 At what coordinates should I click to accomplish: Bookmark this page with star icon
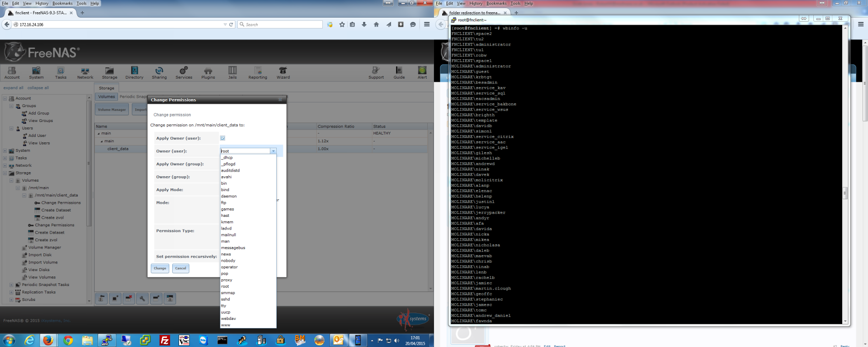342,24
